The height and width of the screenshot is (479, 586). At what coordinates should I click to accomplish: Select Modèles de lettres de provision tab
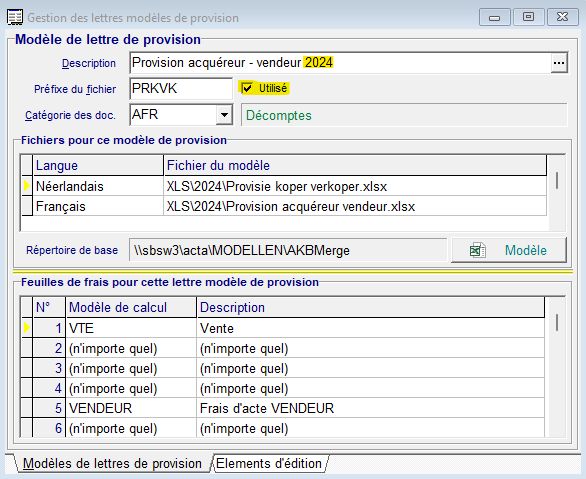112,463
